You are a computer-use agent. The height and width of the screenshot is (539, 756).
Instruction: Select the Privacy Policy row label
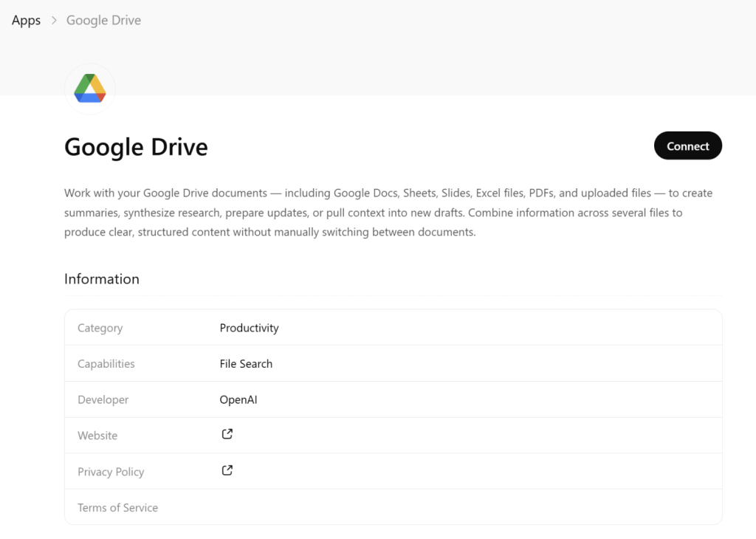pos(111,472)
